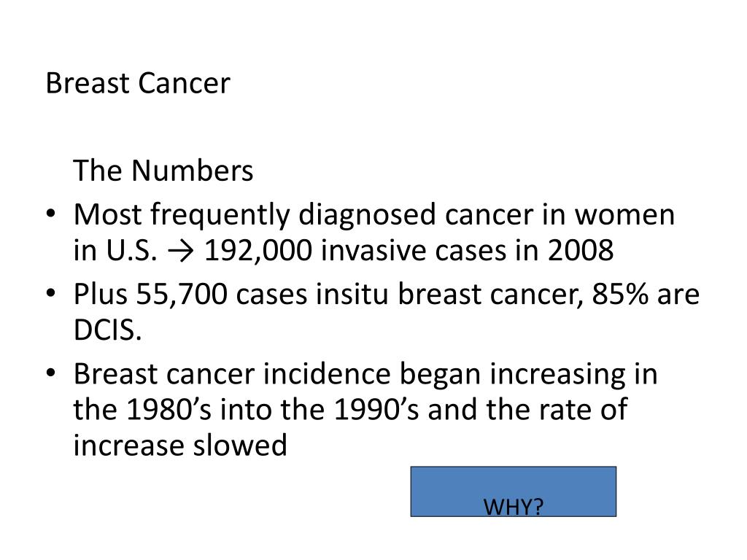
Task: Click the WHY? text label
Action: click(x=513, y=507)
